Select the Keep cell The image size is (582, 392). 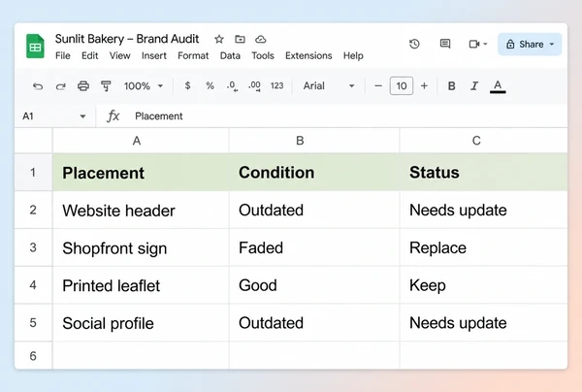[484, 285]
